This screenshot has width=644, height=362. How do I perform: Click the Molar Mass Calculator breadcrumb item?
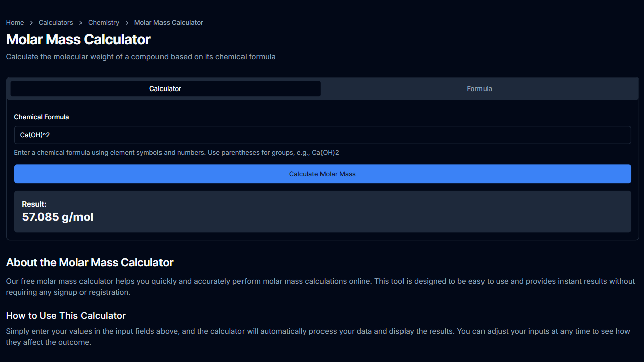click(169, 23)
